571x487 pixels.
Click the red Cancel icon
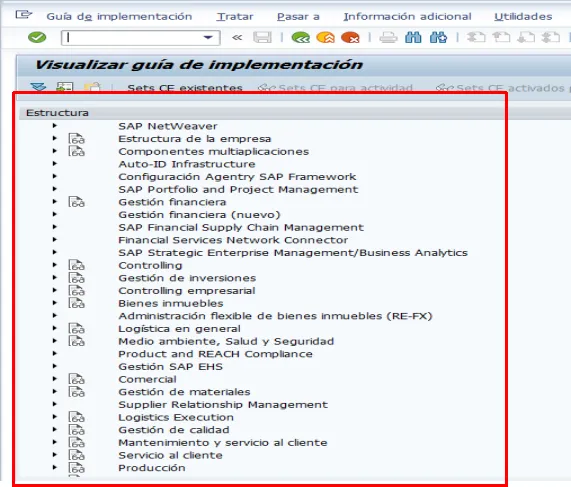(x=350, y=38)
